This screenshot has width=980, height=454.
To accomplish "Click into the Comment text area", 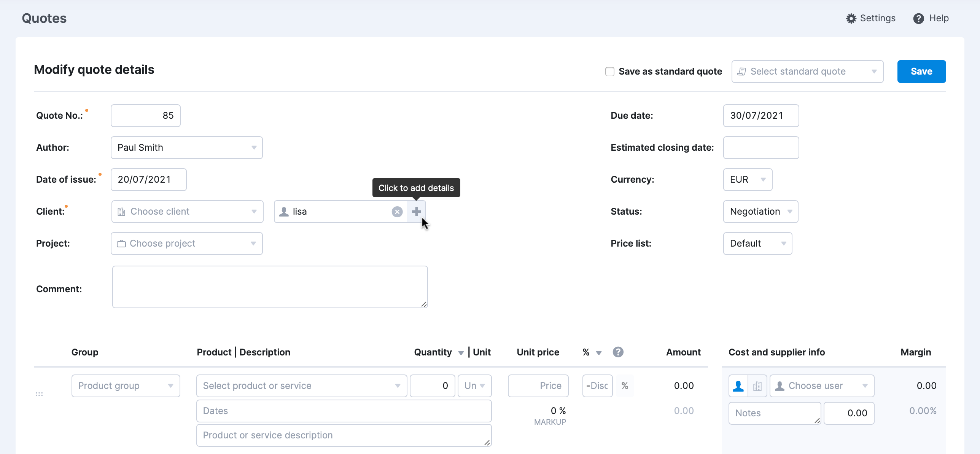I will [x=270, y=287].
